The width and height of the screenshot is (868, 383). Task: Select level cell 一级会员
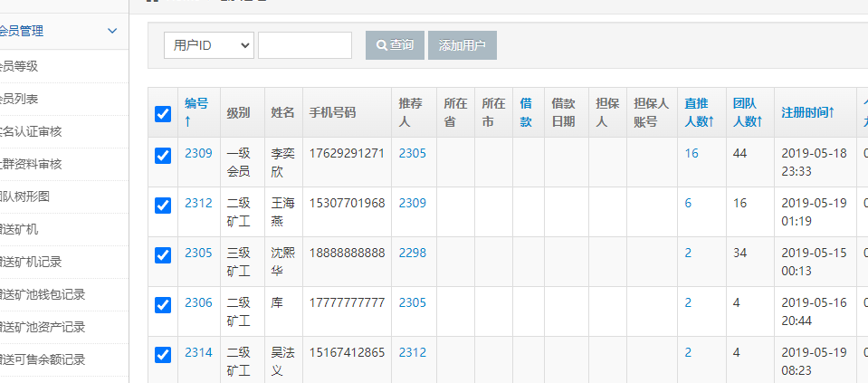tap(239, 162)
